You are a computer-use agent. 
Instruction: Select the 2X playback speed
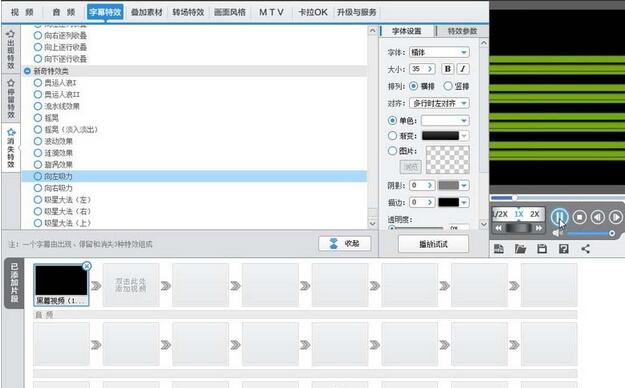[535, 214]
